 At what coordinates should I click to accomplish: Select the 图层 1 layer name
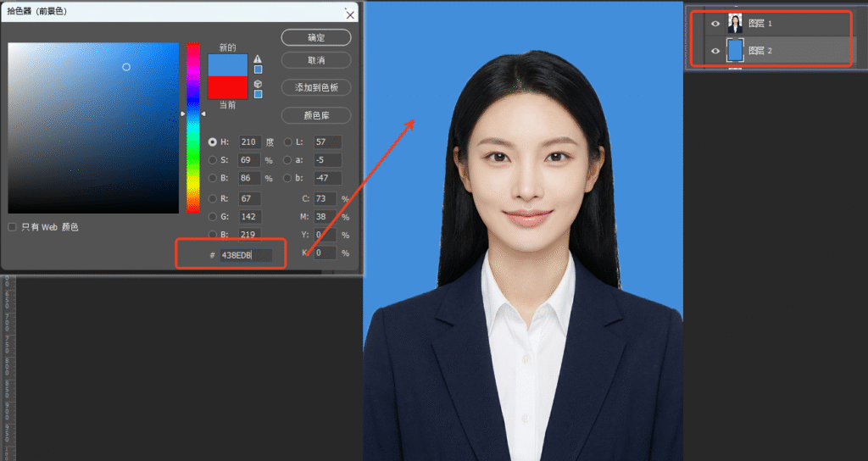point(760,24)
